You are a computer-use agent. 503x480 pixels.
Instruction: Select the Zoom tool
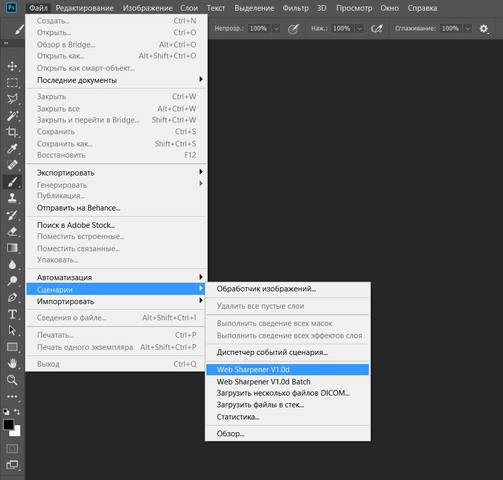pyautogui.click(x=12, y=380)
